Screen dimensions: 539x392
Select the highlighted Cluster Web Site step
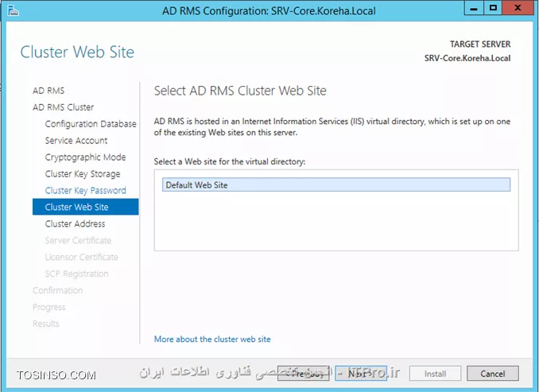click(x=86, y=207)
